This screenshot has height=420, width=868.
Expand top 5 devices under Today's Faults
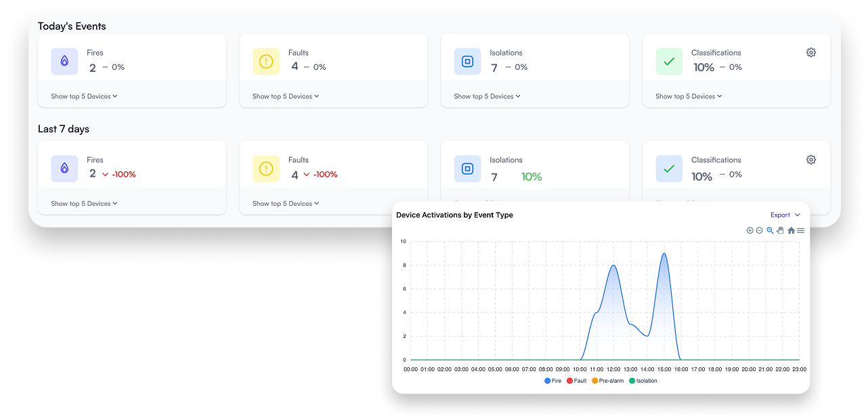click(x=285, y=96)
